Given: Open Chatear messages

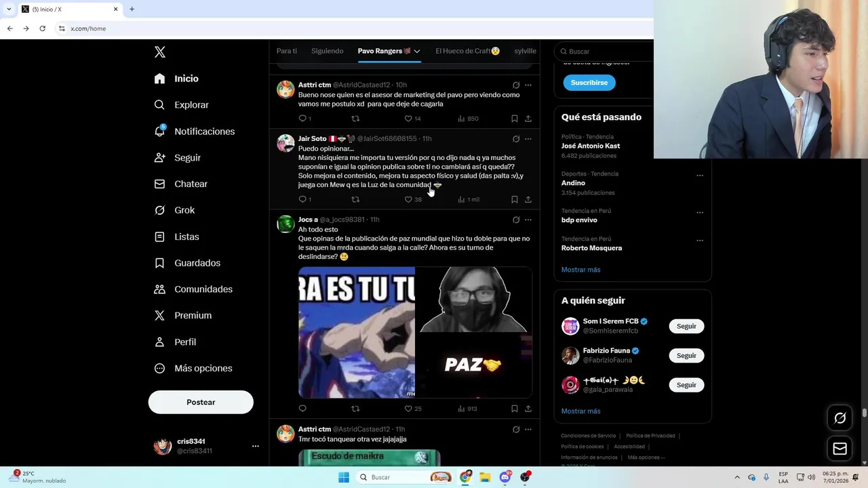Looking at the screenshot, I should (x=180, y=184).
